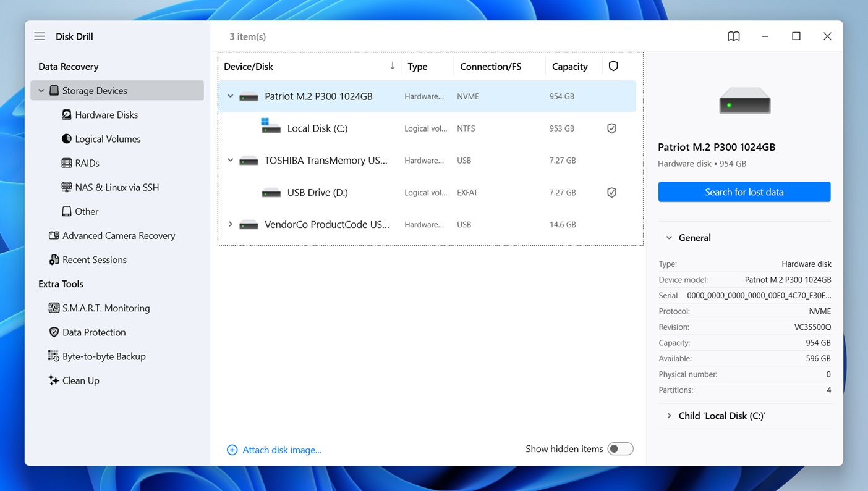This screenshot has width=868, height=491.
Task: Click the Recent Sessions icon
Action: click(54, 259)
